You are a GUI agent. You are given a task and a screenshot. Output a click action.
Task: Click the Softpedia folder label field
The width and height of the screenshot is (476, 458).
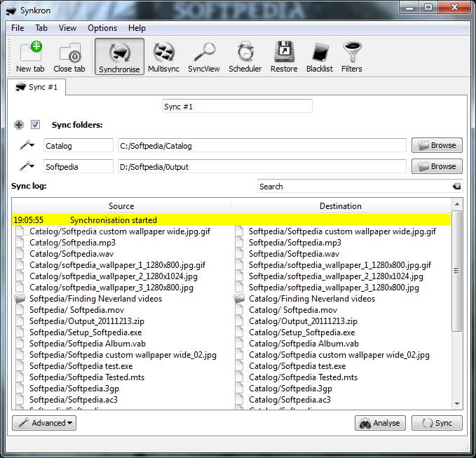tap(79, 166)
